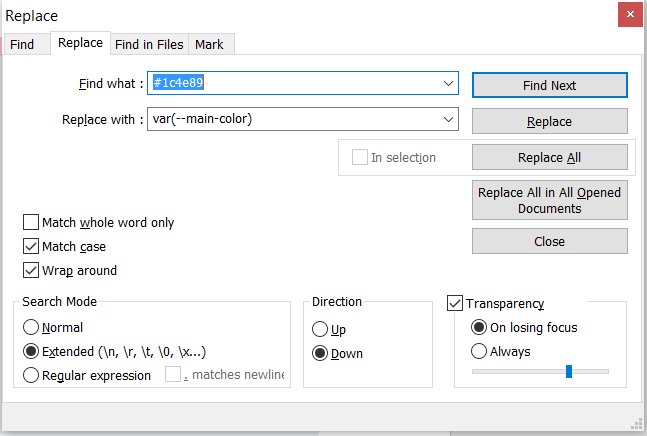This screenshot has width=647, height=436.
Task: Set search direction to Up
Action: (320, 329)
